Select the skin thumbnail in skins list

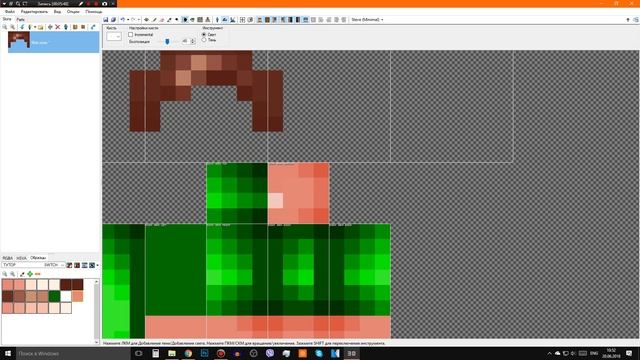[x=19, y=41]
